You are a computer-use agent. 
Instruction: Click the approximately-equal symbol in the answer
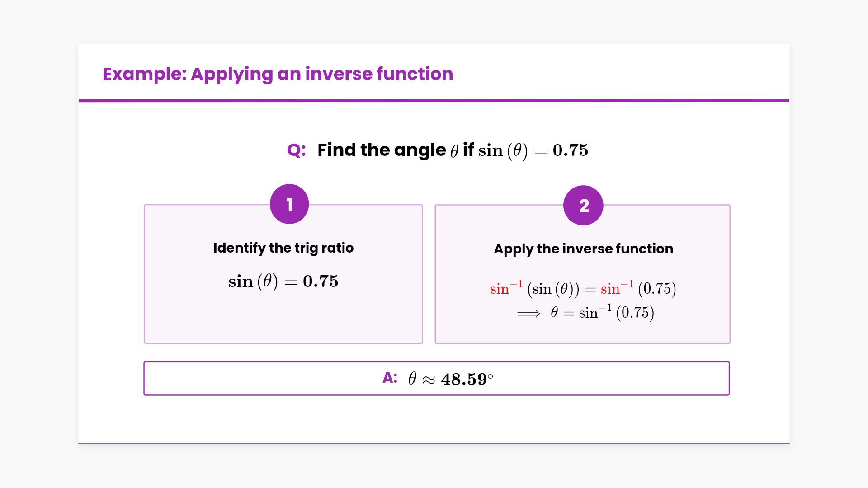coord(429,380)
